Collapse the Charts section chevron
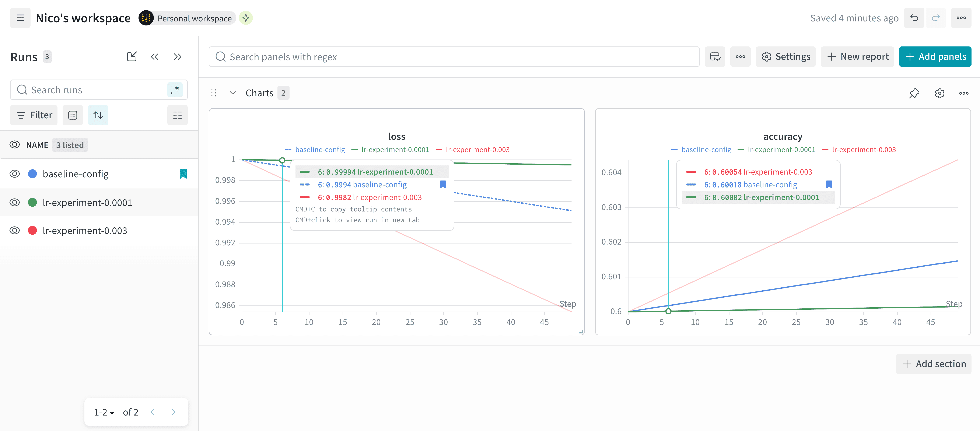Viewport: 980px width, 431px height. click(233, 93)
